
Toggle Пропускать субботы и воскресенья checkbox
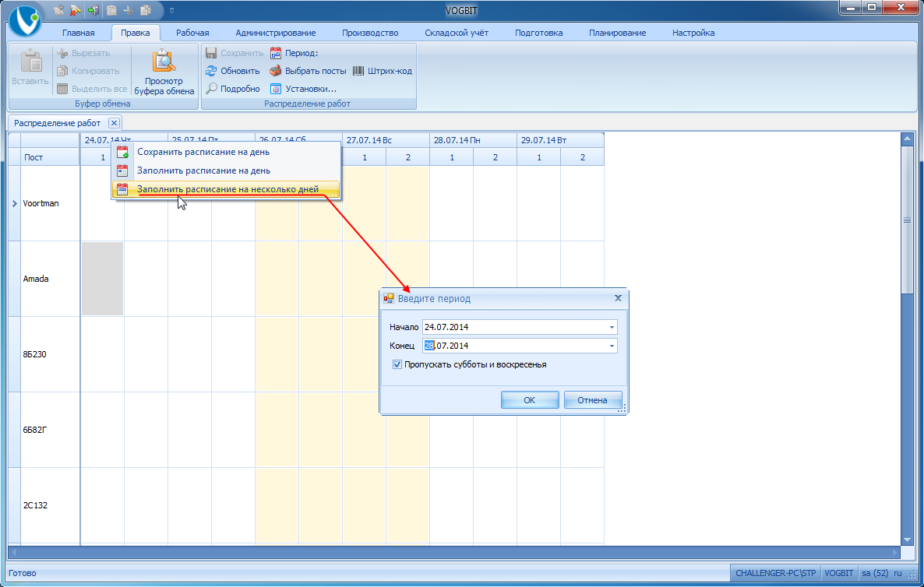click(x=397, y=364)
